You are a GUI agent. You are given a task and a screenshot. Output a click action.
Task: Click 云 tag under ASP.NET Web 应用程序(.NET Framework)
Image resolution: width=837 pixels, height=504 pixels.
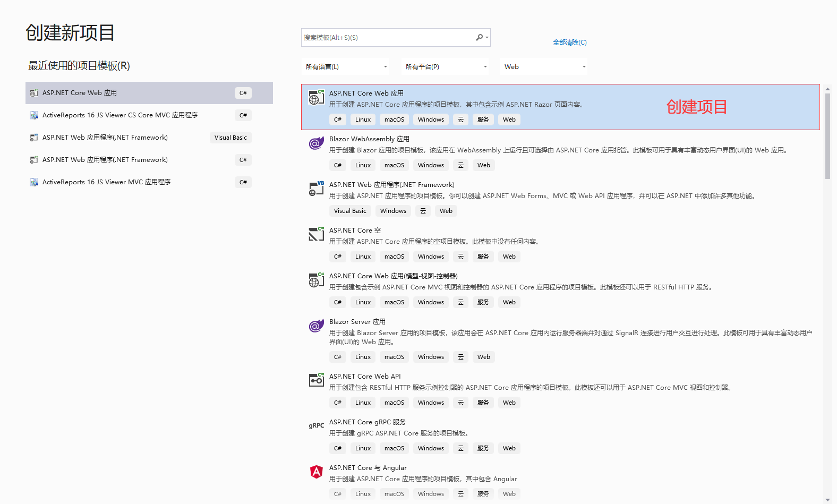[x=423, y=211]
